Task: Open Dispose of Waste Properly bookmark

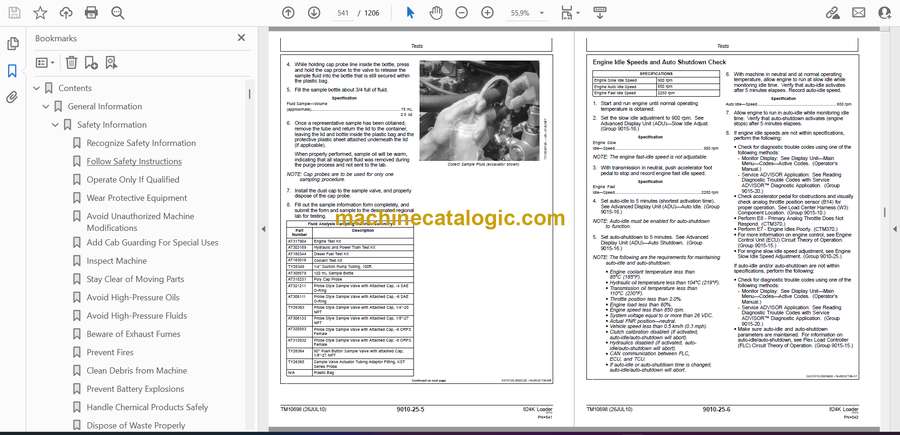Action: click(136, 426)
